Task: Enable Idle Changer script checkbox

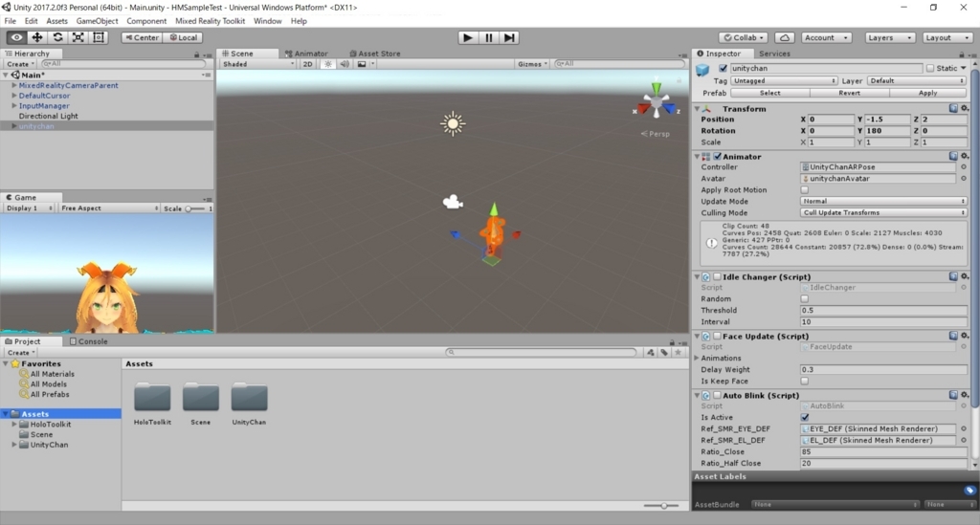Action: [x=718, y=276]
